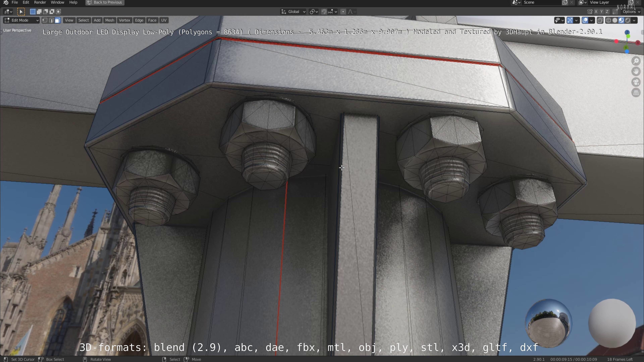Toggle the camera view icon
The image size is (644, 362).
(636, 82)
